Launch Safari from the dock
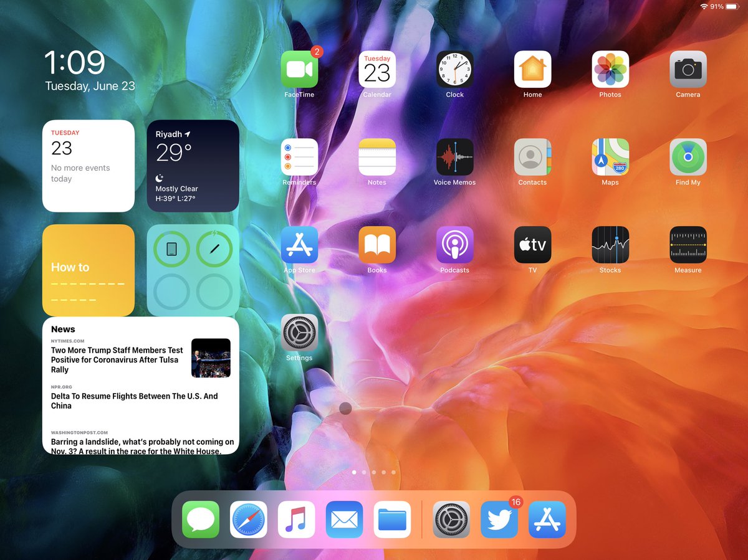Screen dimensions: 748x560 249,520
